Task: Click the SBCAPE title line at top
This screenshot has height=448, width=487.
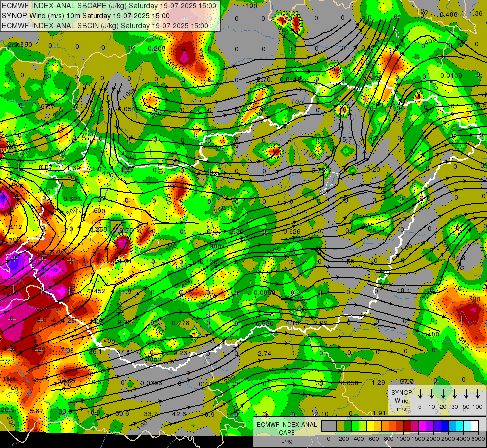Action: tap(109, 6)
